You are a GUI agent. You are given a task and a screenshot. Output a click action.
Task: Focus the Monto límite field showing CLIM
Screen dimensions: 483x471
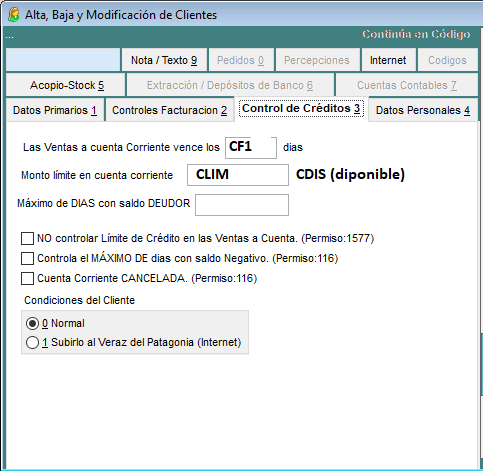238,175
